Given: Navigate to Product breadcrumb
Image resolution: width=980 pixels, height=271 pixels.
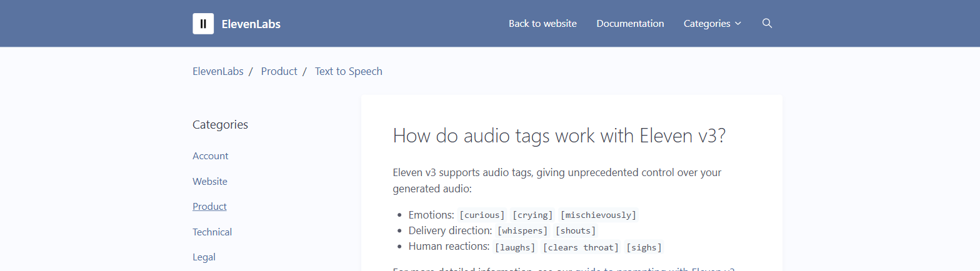Looking at the screenshot, I should (x=279, y=71).
